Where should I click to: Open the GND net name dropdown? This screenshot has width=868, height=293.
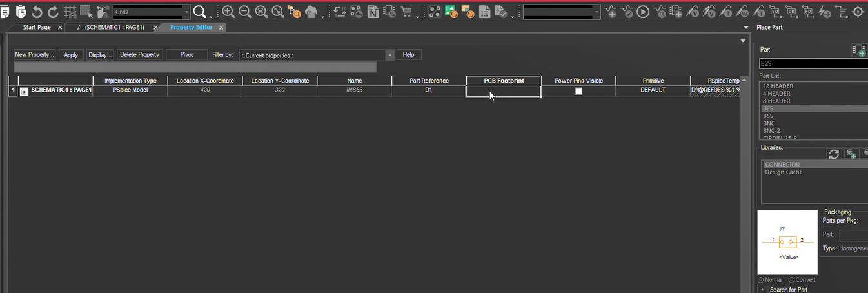tap(186, 12)
